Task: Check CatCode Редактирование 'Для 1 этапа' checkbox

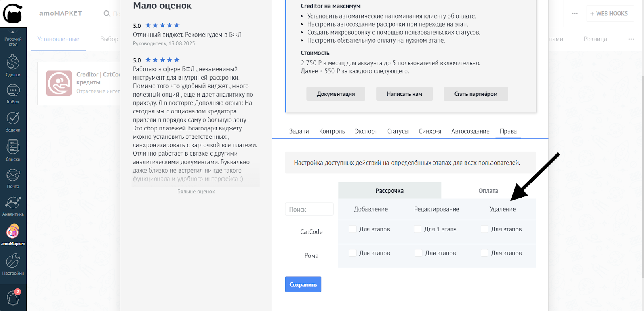Action: click(x=418, y=229)
